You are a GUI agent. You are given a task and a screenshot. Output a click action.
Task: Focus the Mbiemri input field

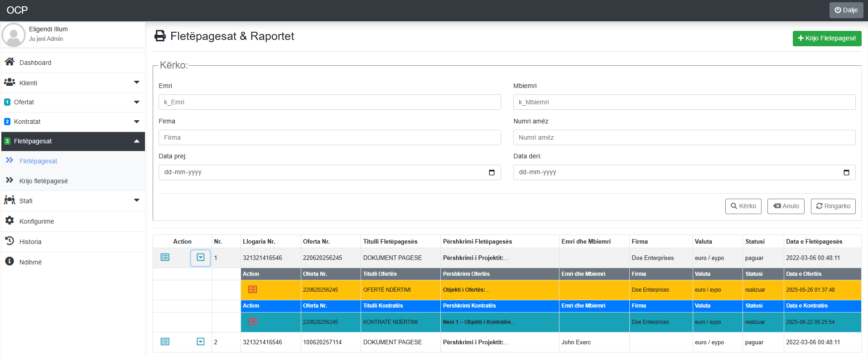pyautogui.click(x=684, y=102)
